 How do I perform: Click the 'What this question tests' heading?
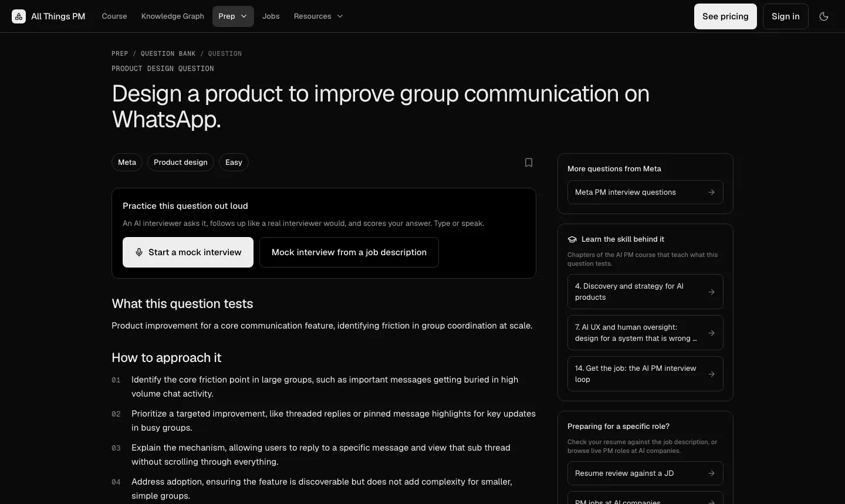click(182, 304)
